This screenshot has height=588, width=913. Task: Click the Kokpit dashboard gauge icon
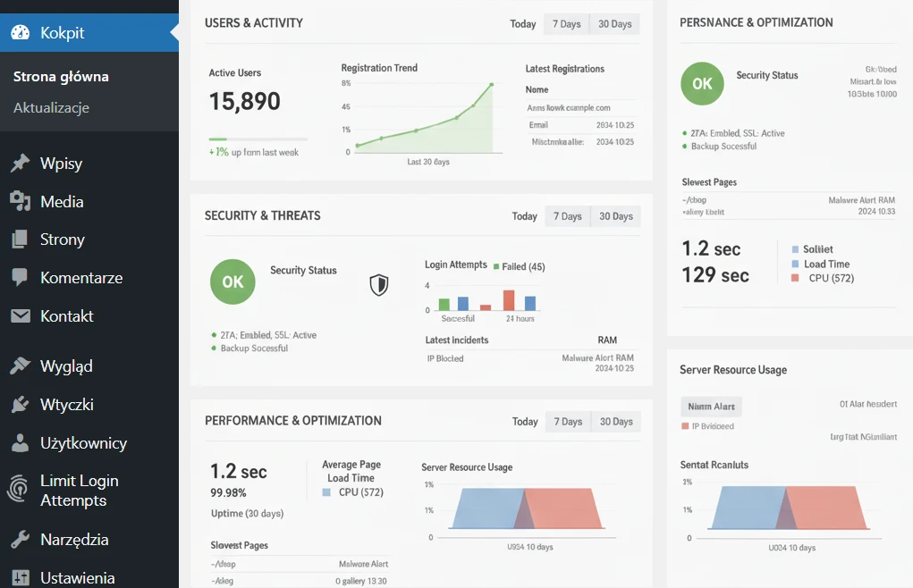coord(20,33)
